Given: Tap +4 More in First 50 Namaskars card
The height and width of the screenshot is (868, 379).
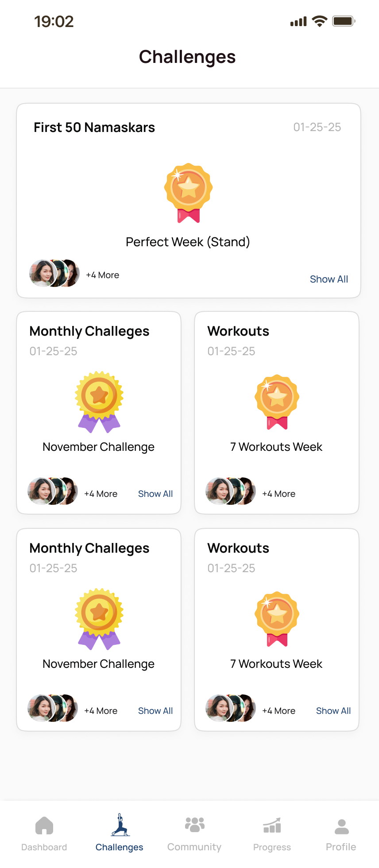Looking at the screenshot, I should point(103,275).
